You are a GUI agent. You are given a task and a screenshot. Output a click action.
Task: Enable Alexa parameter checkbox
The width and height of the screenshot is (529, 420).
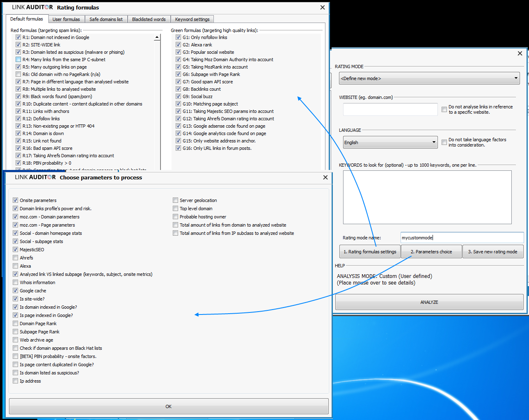[x=15, y=266]
